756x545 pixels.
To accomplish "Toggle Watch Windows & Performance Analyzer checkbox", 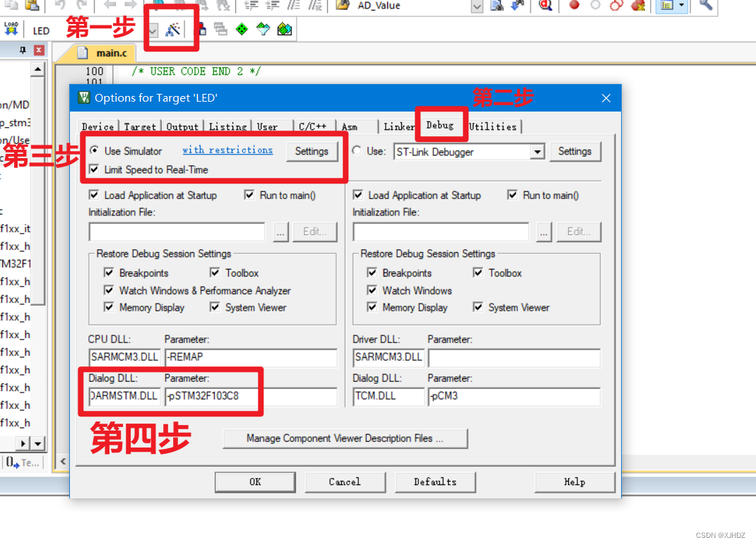I will [x=109, y=290].
